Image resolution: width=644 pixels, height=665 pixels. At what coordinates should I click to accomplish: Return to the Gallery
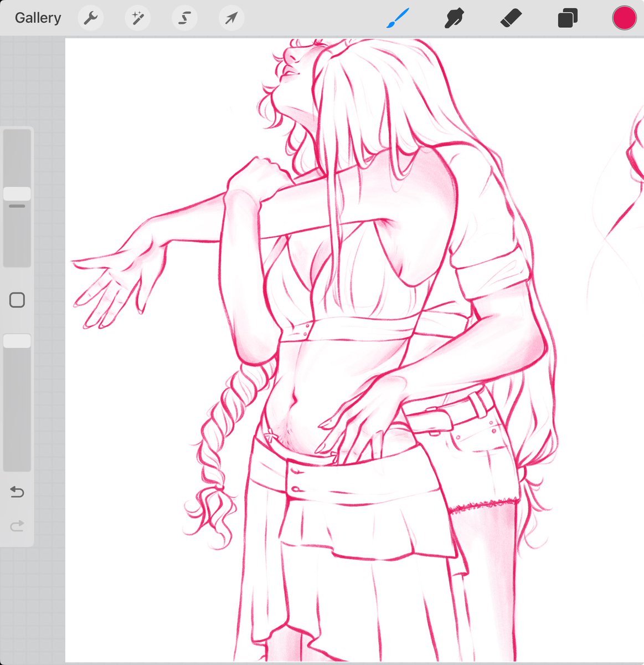pyautogui.click(x=37, y=17)
